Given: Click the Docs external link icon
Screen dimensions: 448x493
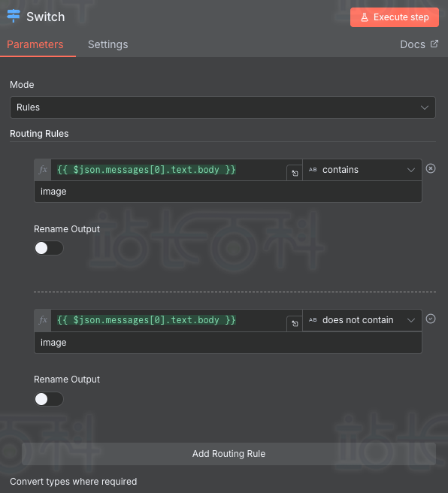Looking at the screenshot, I should 434,44.
